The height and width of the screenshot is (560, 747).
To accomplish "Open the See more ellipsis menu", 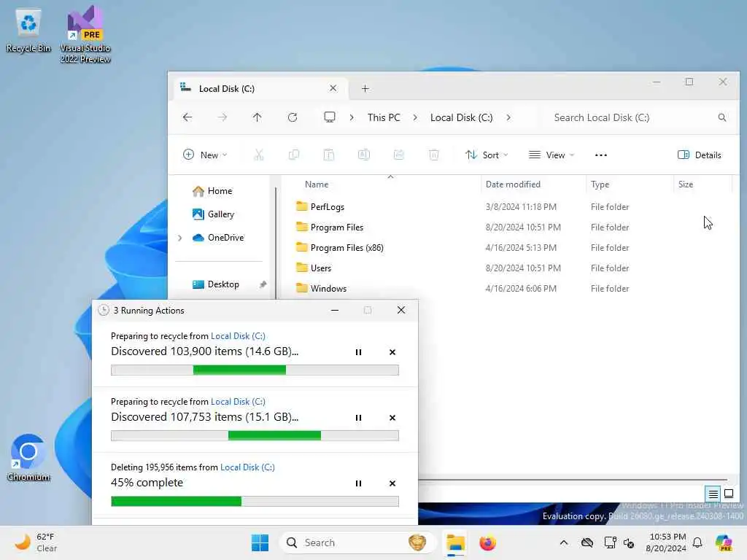I will point(601,155).
